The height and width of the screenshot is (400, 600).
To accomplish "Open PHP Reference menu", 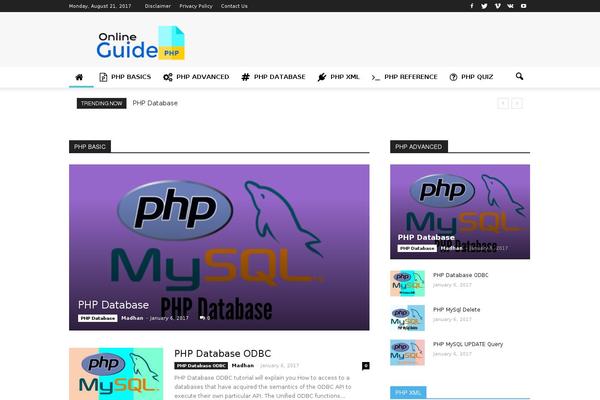I will click(404, 77).
